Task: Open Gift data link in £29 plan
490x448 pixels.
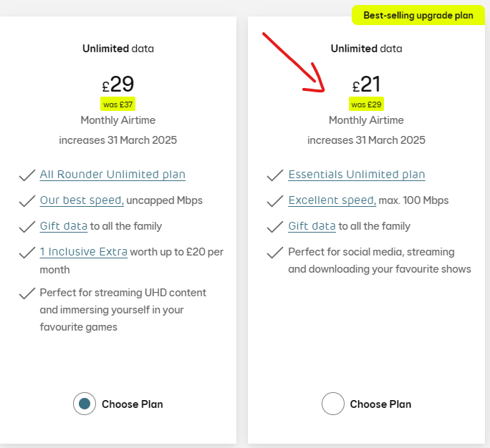Action: pos(64,225)
